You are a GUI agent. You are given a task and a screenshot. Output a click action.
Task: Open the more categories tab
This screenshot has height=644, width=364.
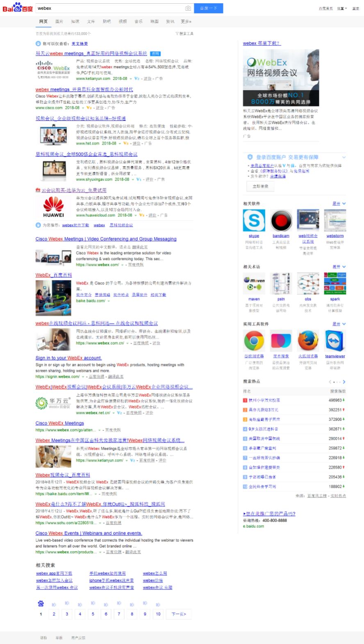click(x=186, y=21)
